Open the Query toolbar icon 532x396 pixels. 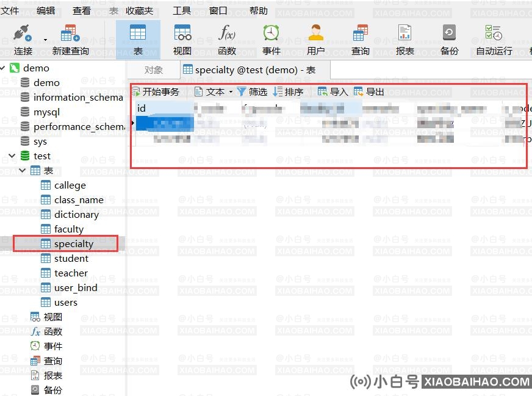360,33
